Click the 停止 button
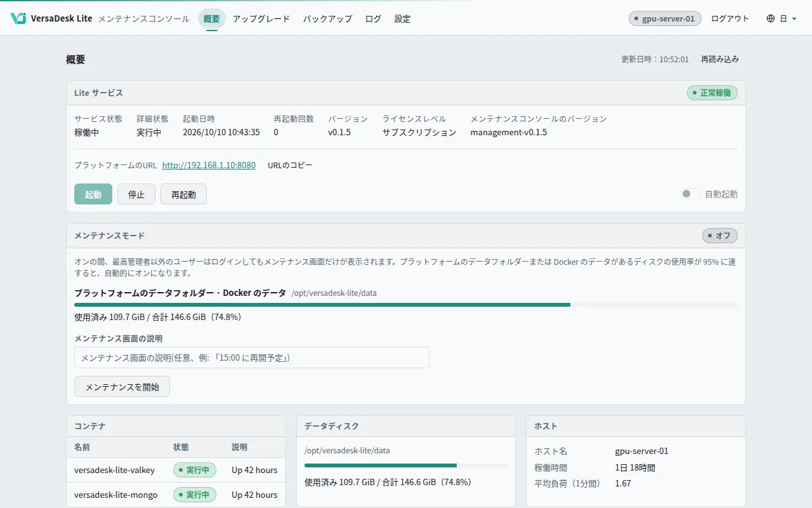The width and height of the screenshot is (812, 508). [x=136, y=194]
